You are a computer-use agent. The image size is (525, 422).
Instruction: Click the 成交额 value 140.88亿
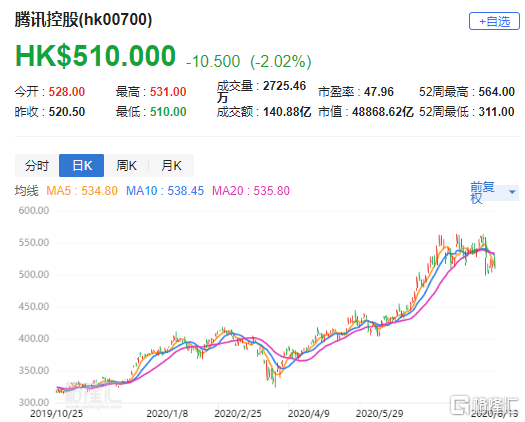coord(287,112)
